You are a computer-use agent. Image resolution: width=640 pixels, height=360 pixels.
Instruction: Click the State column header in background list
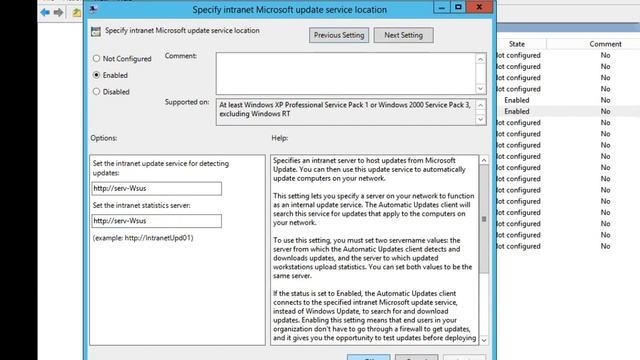(517, 44)
